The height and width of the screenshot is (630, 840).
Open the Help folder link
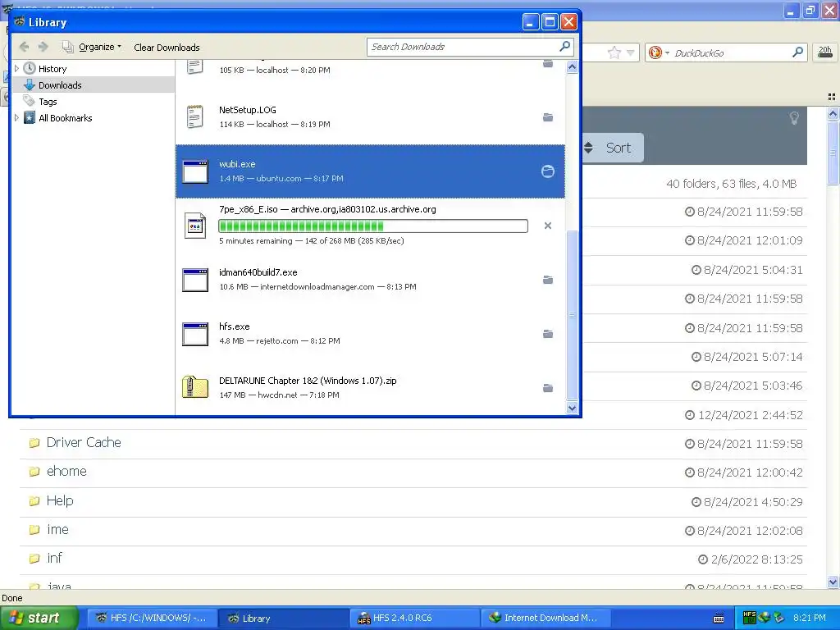[x=59, y=501]
